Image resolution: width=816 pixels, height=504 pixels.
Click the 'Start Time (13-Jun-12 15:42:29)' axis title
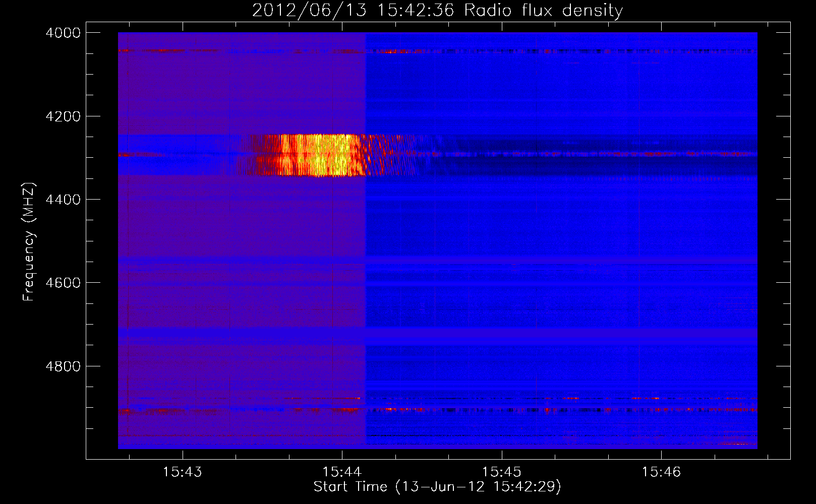pyautogui.click(x=437, y=487)
